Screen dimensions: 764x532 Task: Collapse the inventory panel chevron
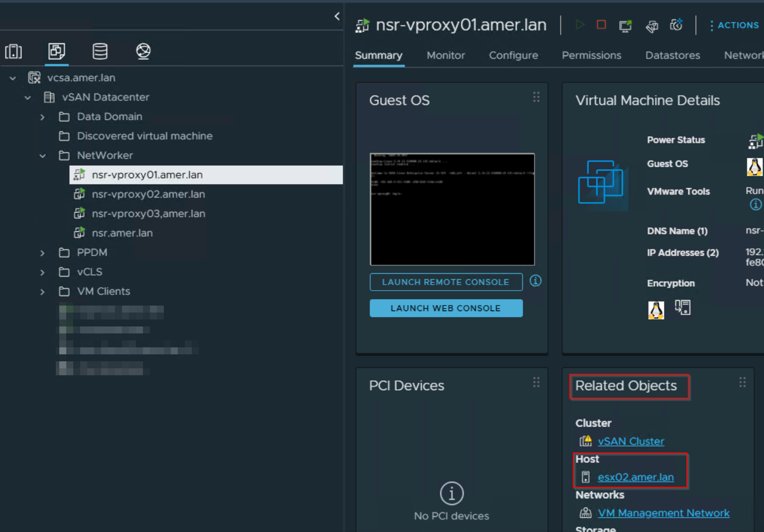click(x=337, y=16)
